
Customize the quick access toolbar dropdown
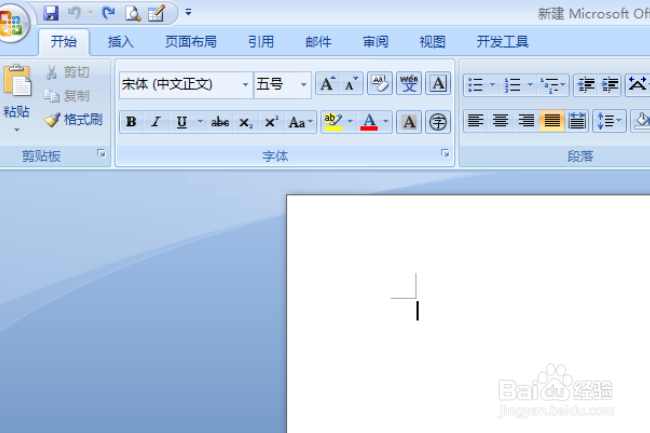tap(188, 12)
